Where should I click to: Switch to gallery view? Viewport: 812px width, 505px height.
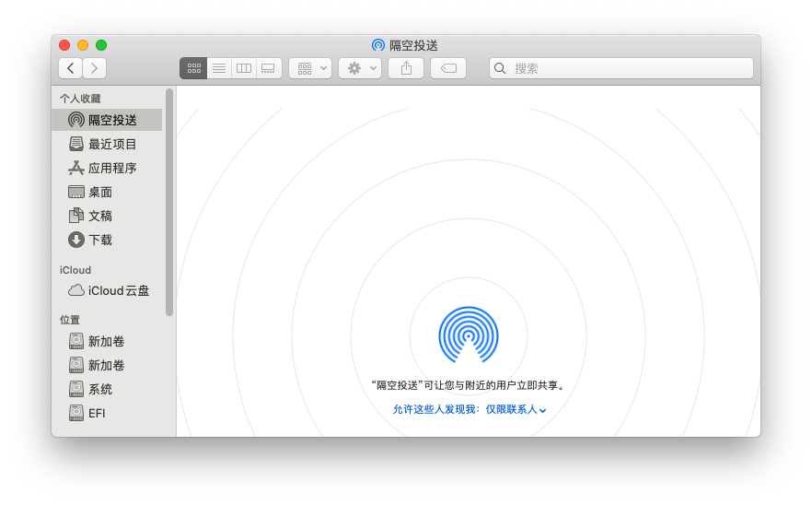(x=269, y=68)
